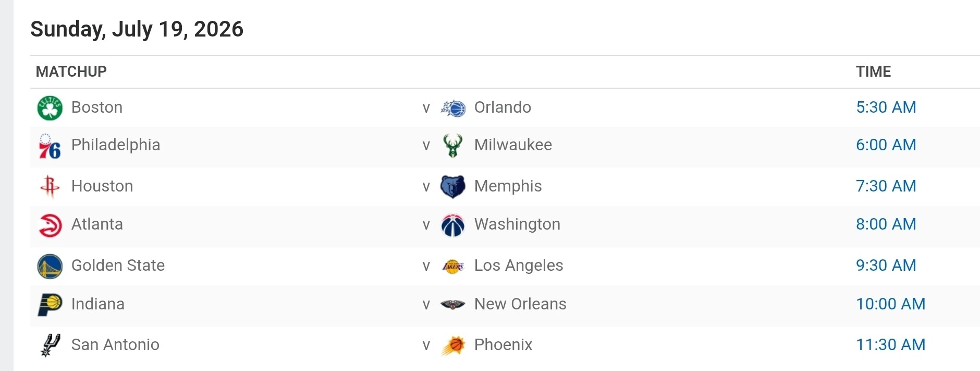The width and height of the screenshot is (980, 371).
Task: Open the 11:30 AM game link
Action: [x=890, y=344]
